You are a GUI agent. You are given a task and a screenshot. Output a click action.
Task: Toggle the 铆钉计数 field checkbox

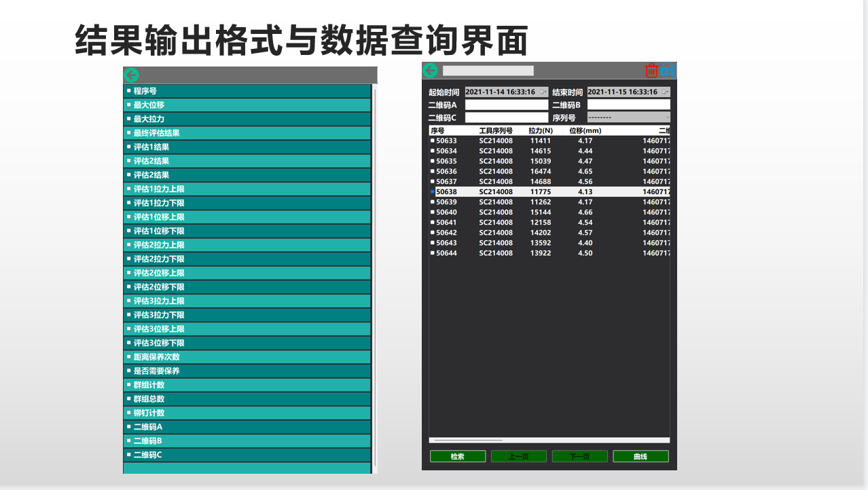click(128, 413)
